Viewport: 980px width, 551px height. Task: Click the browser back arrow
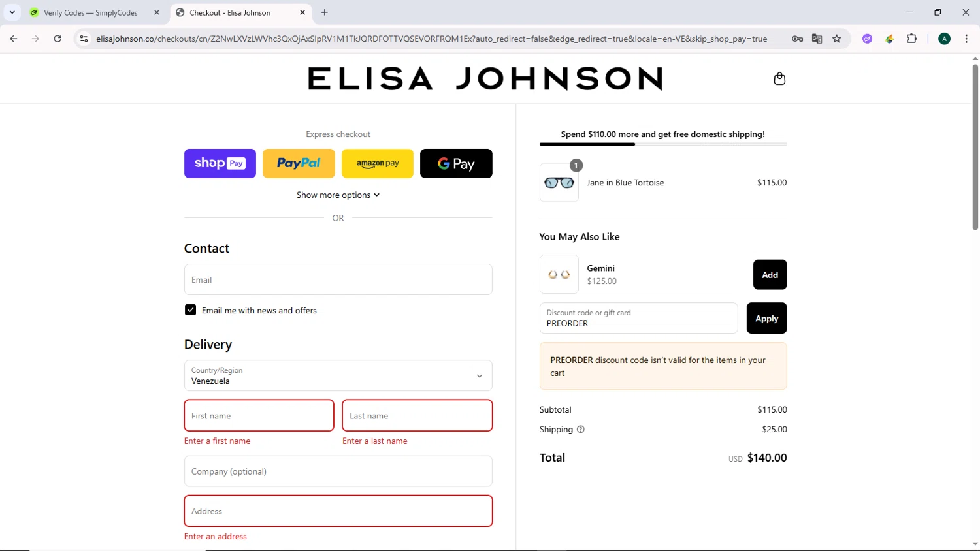click(x=14, y=39)
